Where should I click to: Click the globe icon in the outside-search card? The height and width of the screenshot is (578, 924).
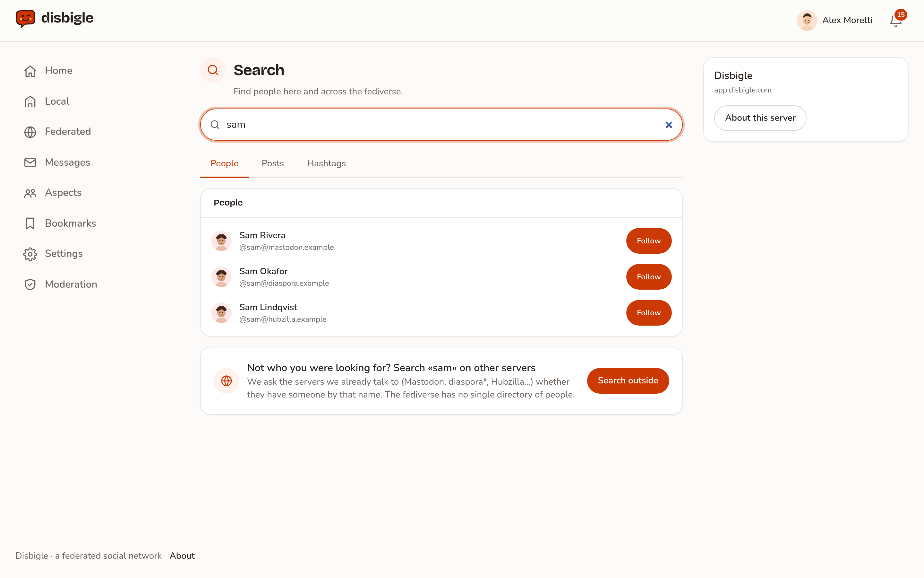[227, 381]
